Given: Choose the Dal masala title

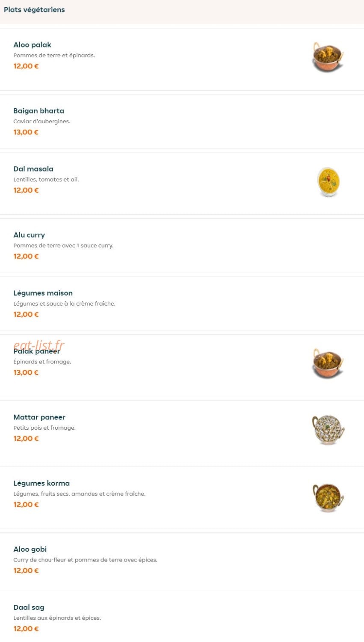Looking at the screenshot, I should coord(33,169).
